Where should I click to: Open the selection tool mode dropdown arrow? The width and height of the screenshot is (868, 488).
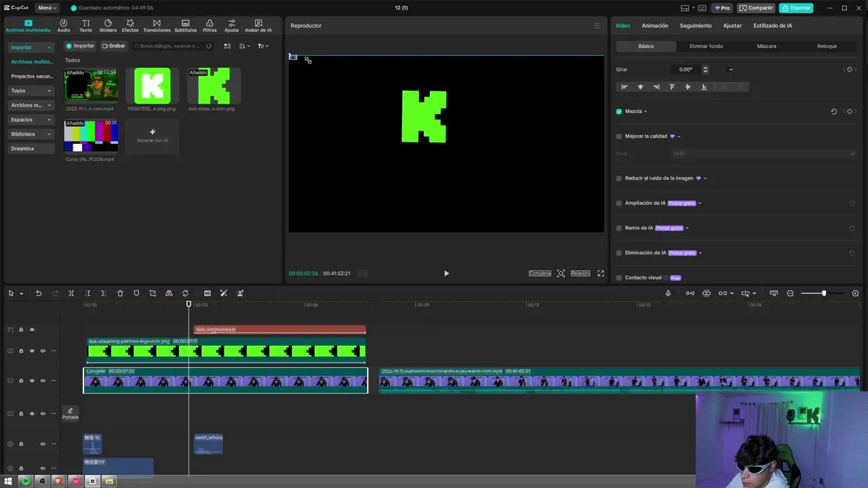pos(22,293)
